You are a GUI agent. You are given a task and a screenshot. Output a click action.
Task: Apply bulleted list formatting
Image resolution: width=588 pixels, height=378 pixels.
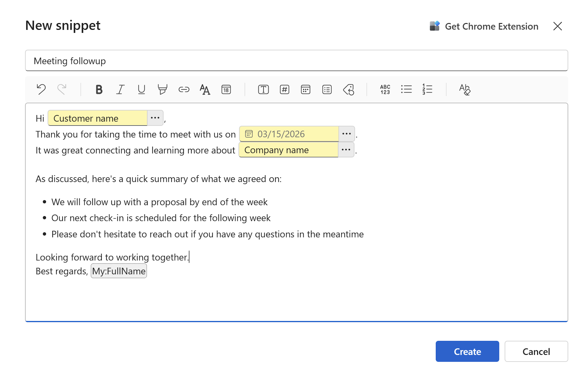coord(406,90)
